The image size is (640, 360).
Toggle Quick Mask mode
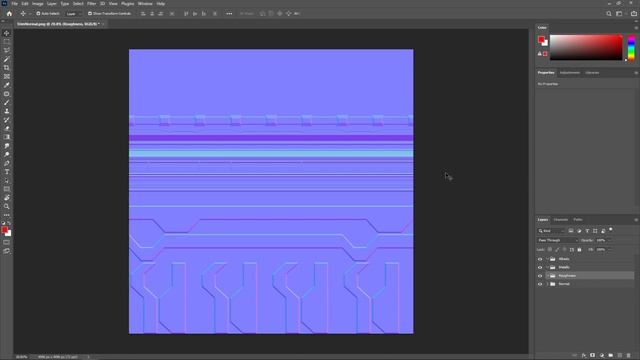point(7,242)
